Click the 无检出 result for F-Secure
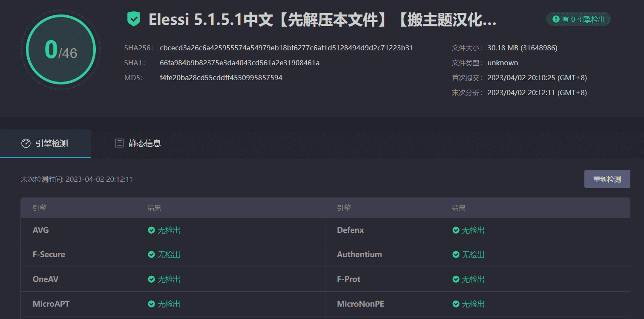This screenshot has height=319, width=644. (169, 255)
